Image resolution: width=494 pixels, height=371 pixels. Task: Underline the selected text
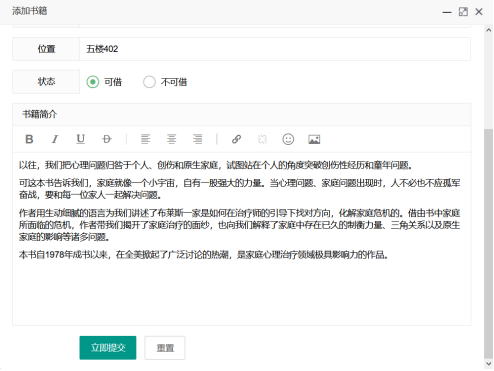click(81, 139)
